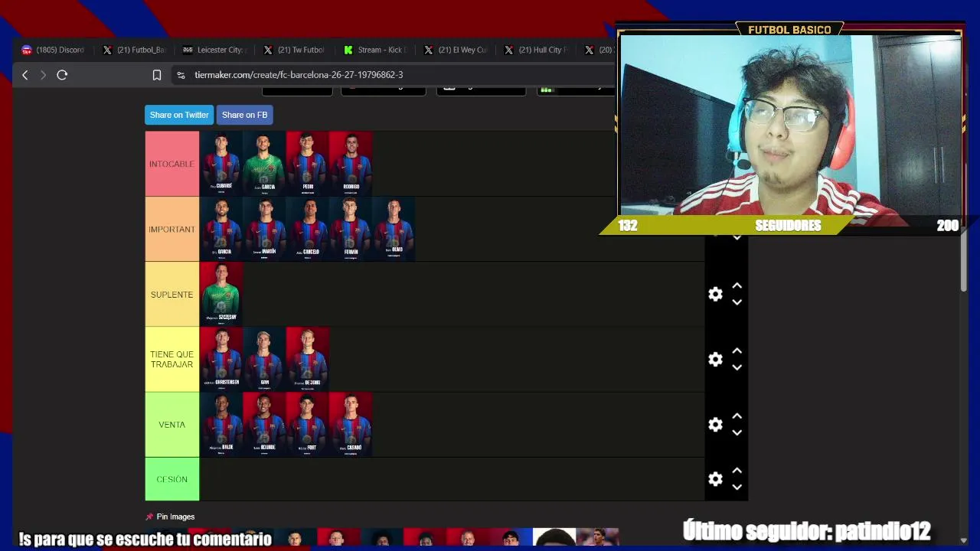
Task: Move the CESIÓN tier down
Action: (x=737, y=487)
